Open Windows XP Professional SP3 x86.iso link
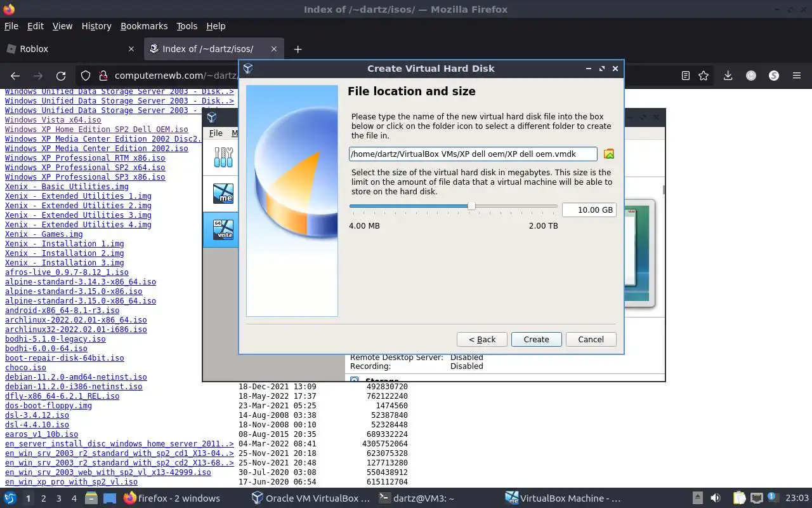Viewport: 812px width, 508px height. pyautogui.click(x=85, y=177)
